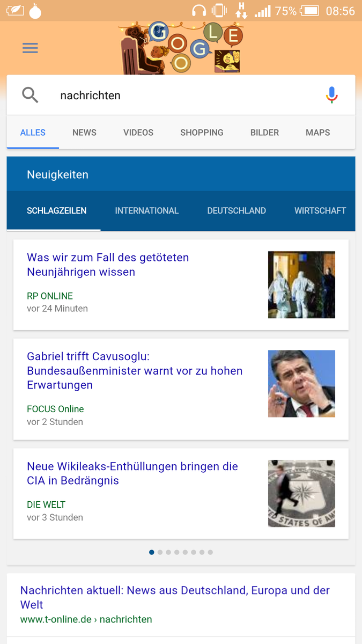This screenshot has width=362, height=644.
Task: Select the INTERNATIONAL news category
Action: (x=146, y=211)
